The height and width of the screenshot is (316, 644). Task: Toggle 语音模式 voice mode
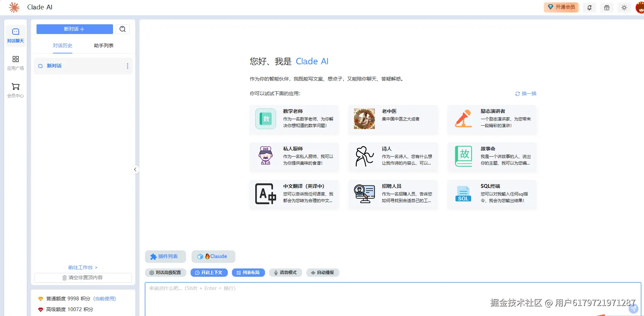pos(285,273)
